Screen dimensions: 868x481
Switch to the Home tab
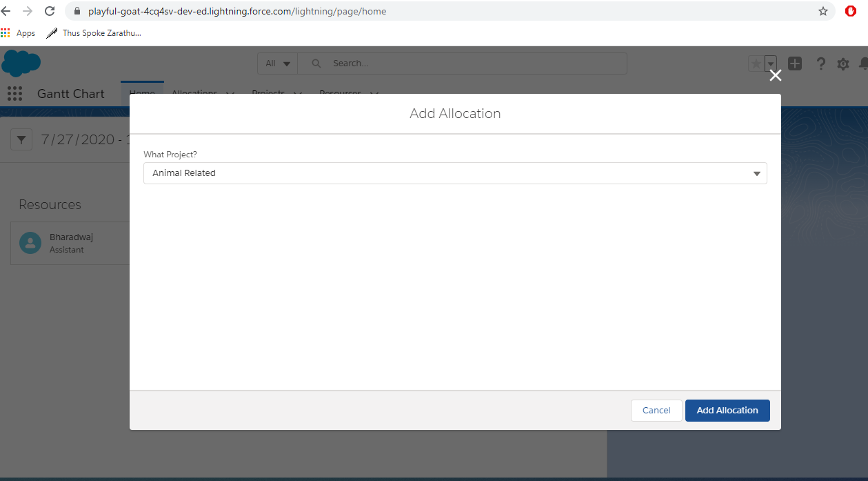(x=142, y=93)
